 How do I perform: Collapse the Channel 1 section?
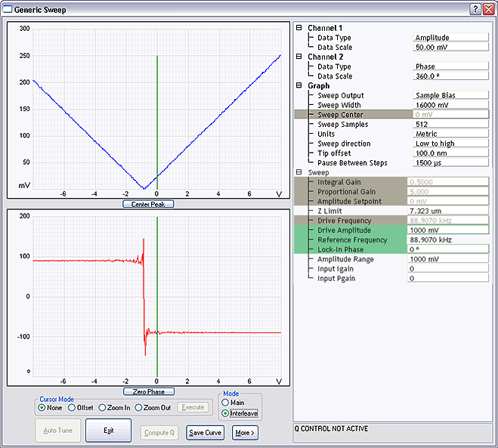point(298,28)
